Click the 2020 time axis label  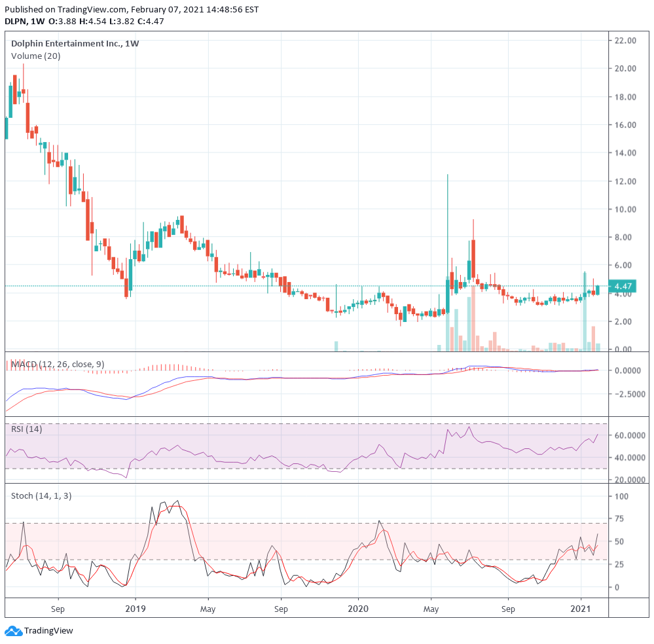358,609
